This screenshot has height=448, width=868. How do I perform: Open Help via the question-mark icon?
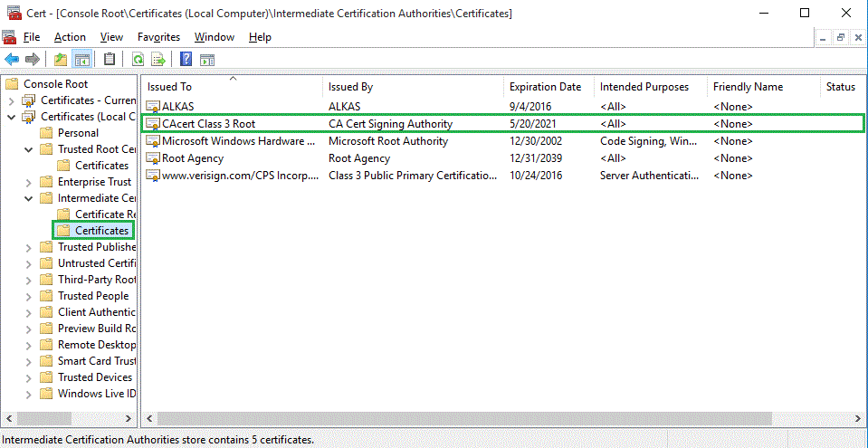tap(186, 60)
